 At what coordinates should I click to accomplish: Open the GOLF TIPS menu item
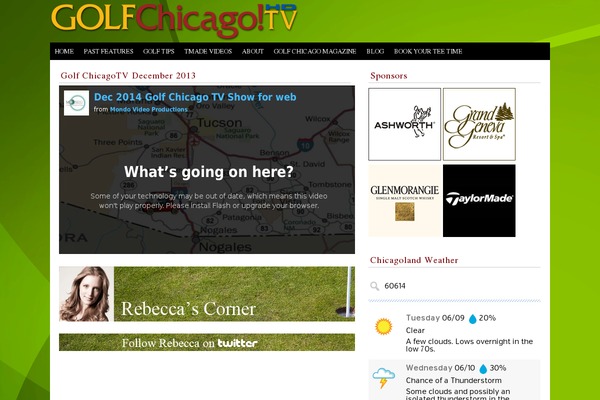pyautogui.click(x=158, y=51)
